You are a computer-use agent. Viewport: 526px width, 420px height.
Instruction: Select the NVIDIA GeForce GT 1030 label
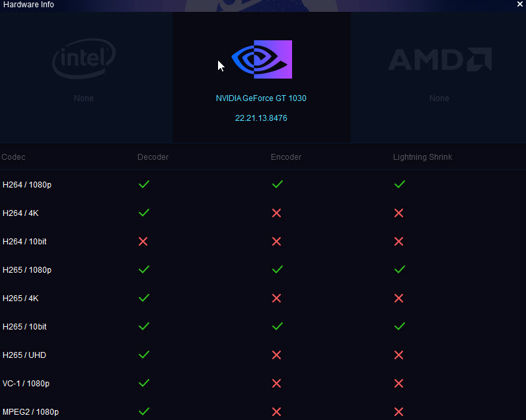tap(261, 98)
